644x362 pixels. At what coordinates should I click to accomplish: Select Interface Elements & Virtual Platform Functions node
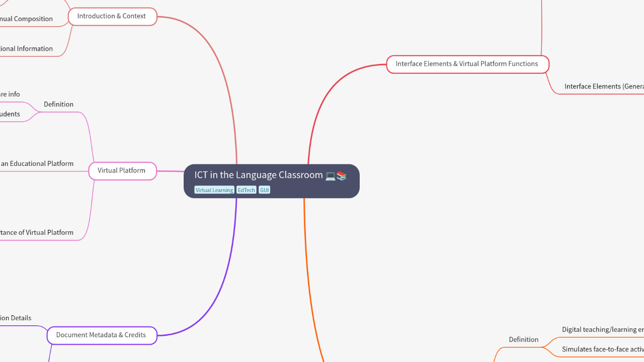(x=467, y=64)
